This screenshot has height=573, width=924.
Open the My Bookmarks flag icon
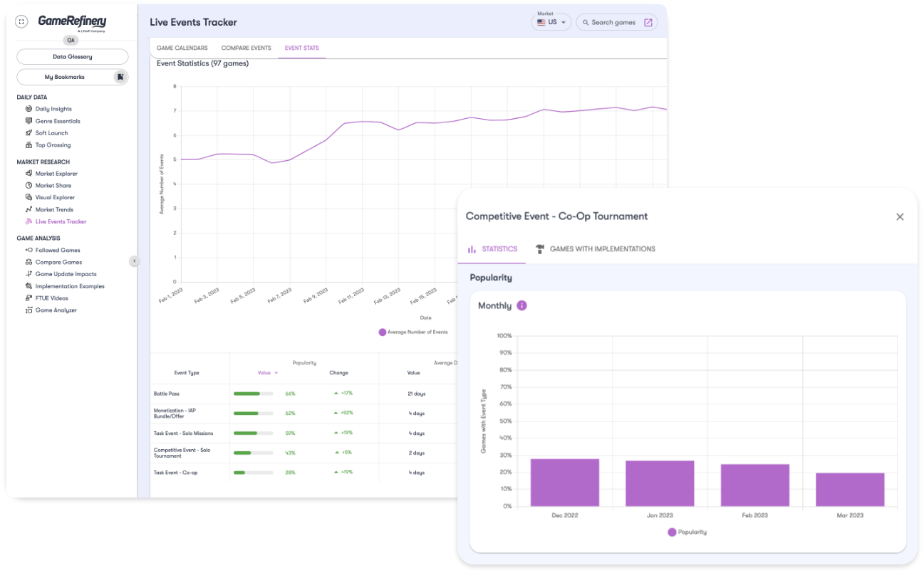pyautogui.click(x=120, y=76)
